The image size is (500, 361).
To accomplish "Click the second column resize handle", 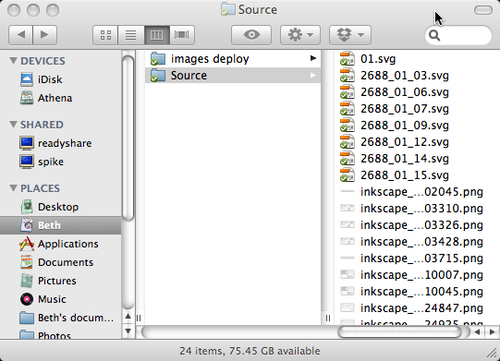I will coord(328,318).
